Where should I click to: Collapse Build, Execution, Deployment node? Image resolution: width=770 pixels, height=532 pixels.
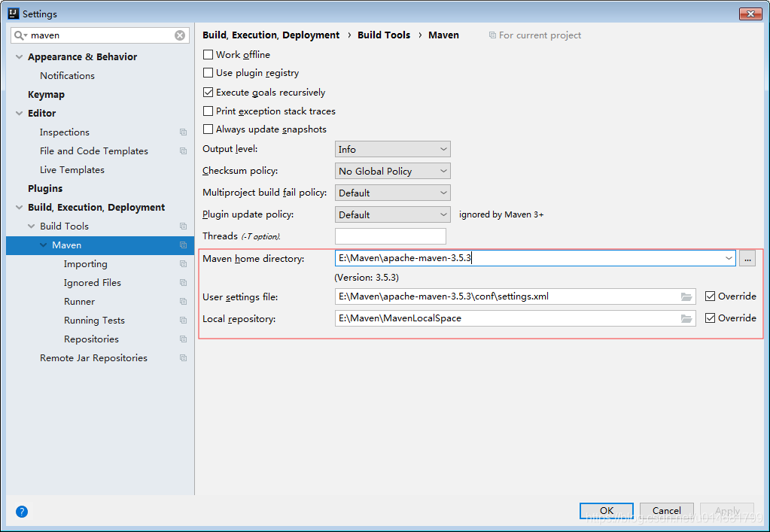[x=19, y=208]
